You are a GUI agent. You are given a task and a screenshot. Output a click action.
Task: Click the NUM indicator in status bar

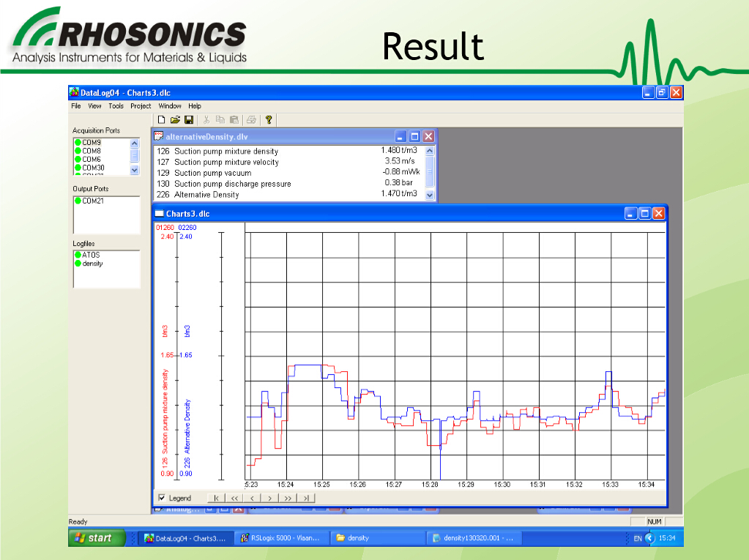click(655, 521)
